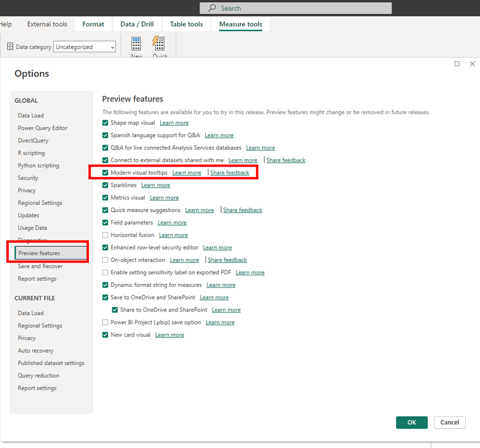Uncheck Shape map visual
Viewport: 480px width, 448px height.
tap(105, 123)
